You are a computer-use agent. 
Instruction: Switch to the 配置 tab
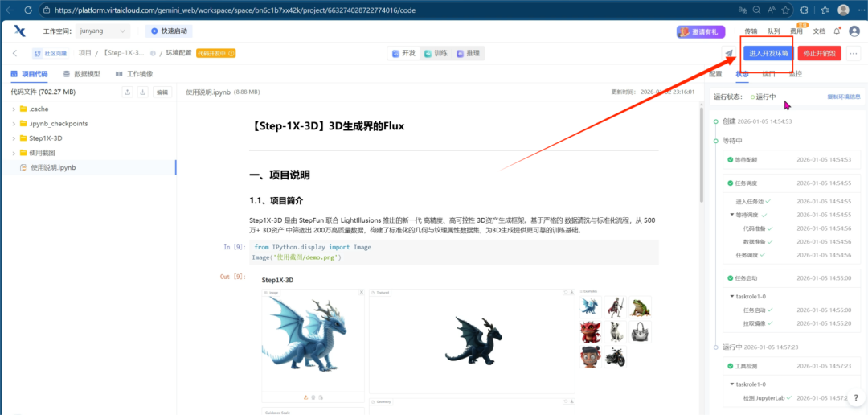pyautogui.click(x=716, y=74)
